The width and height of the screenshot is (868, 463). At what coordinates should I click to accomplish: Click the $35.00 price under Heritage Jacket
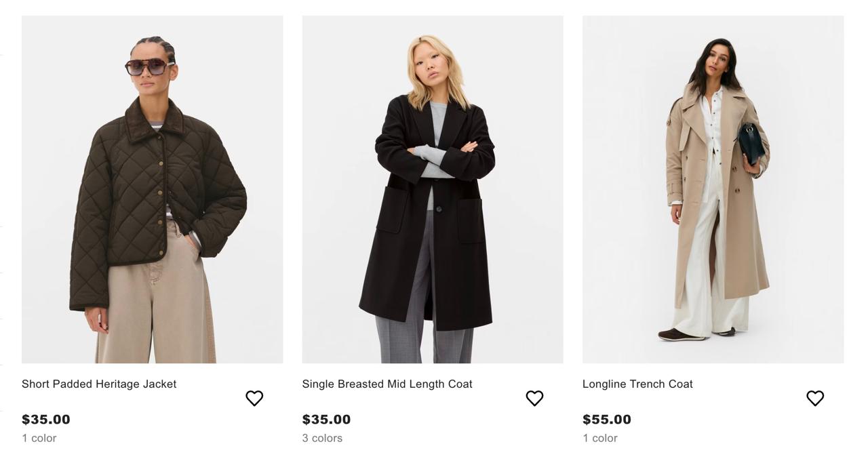tap(46, 420)
